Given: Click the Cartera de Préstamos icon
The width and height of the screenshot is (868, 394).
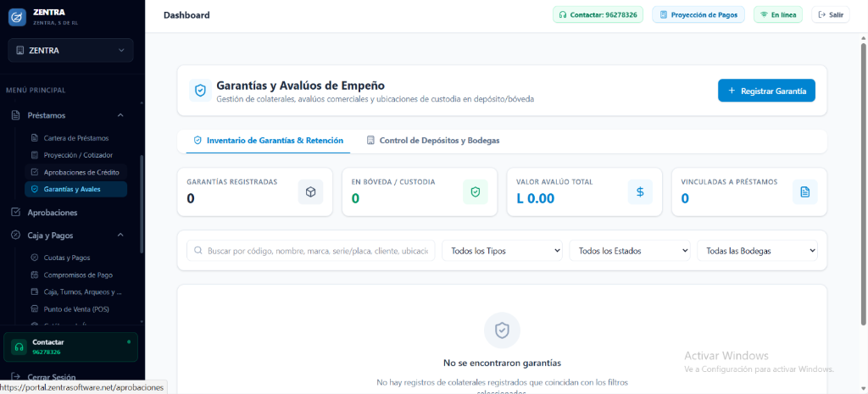Looking at the screenshot, I should 34,138.
